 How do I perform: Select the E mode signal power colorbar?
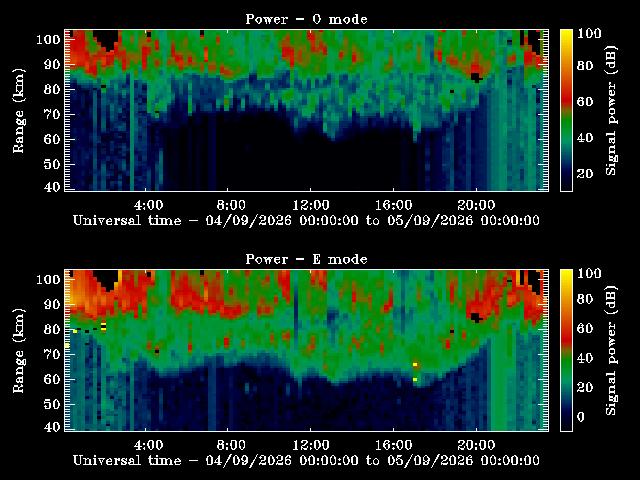pyautogui.click(x=566, y=350)
